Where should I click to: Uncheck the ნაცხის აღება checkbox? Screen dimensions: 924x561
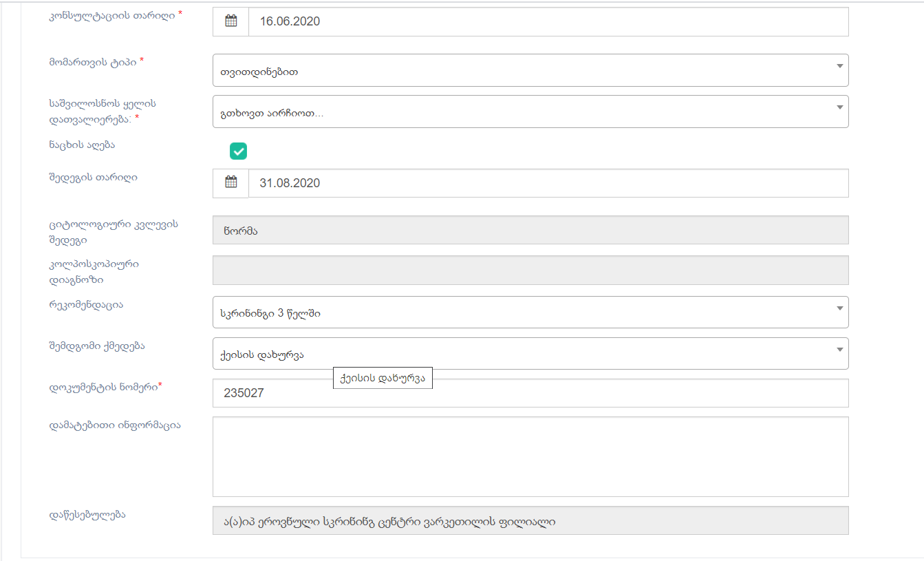pos(238,151)
